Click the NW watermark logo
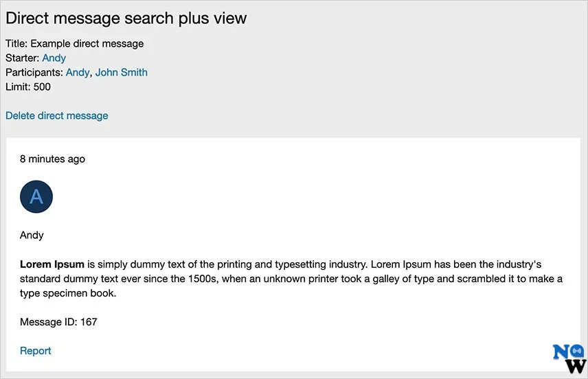The height and width of the screenshot is (379, 588). (x=569, y=358)
